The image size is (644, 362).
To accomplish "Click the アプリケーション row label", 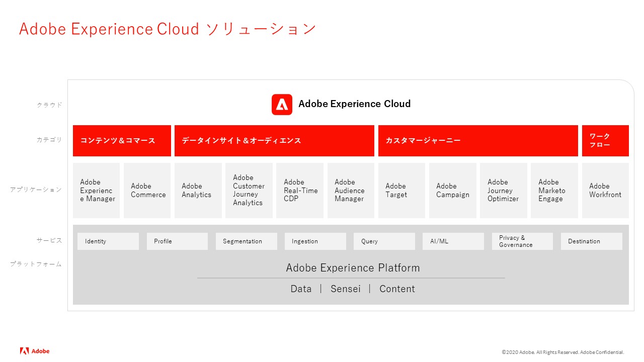I will (36, 190).
